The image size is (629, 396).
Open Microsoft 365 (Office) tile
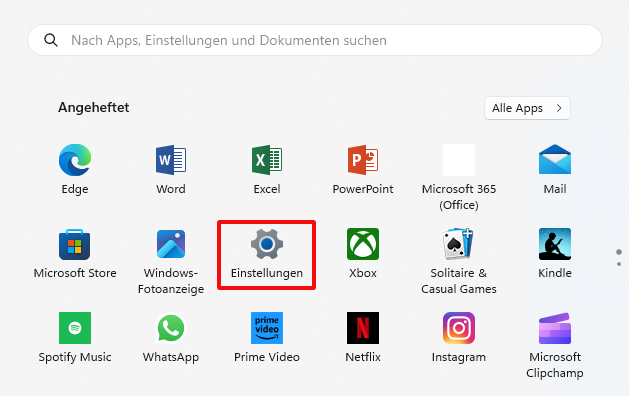tap(459, 160)
